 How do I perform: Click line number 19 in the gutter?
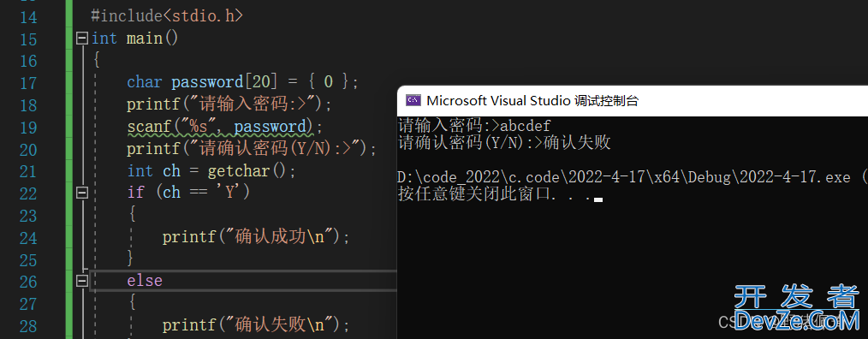click(x=27, y=128)
